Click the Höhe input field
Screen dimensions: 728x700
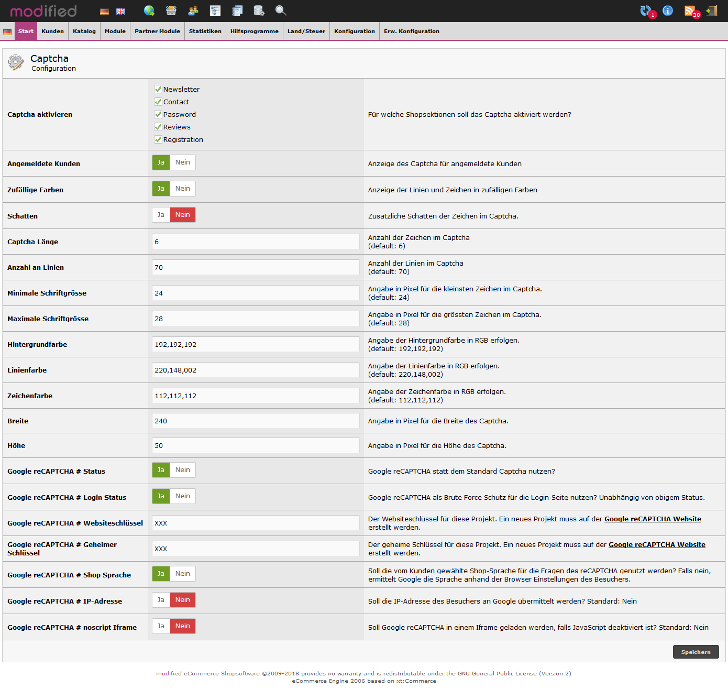256,445
